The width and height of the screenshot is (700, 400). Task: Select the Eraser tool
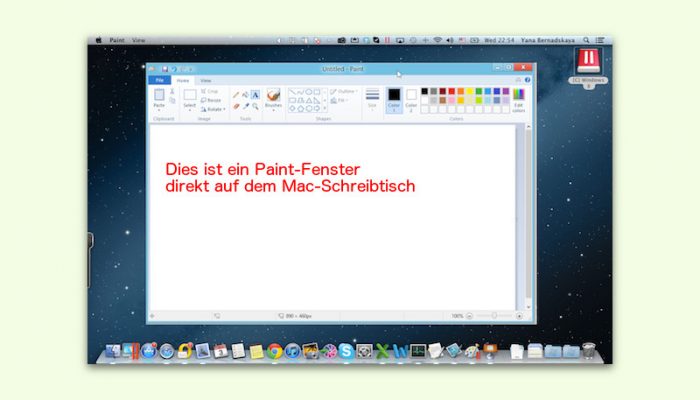click(236, 106)
